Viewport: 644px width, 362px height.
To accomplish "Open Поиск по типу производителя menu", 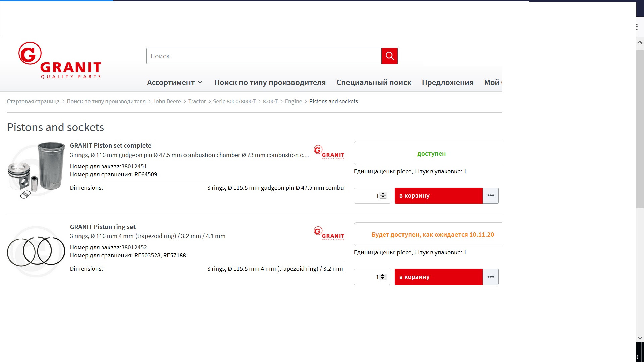I will [270, 82].
